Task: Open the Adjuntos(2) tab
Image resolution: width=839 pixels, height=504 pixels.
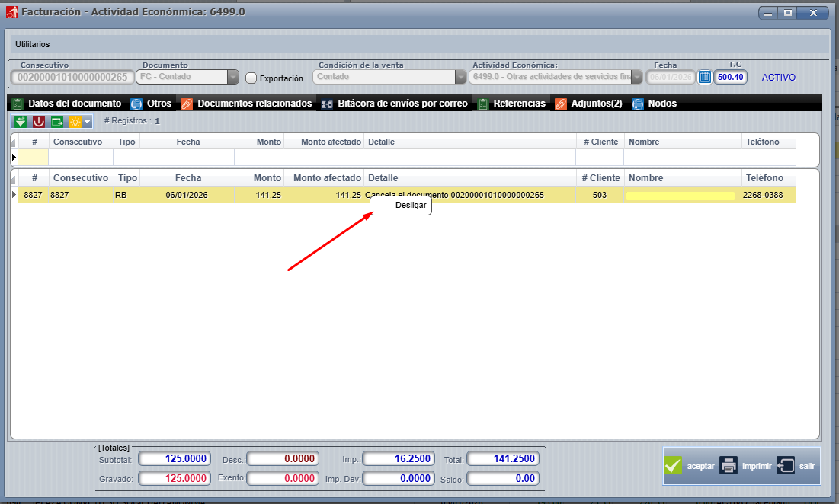Action: pos(596,104)
